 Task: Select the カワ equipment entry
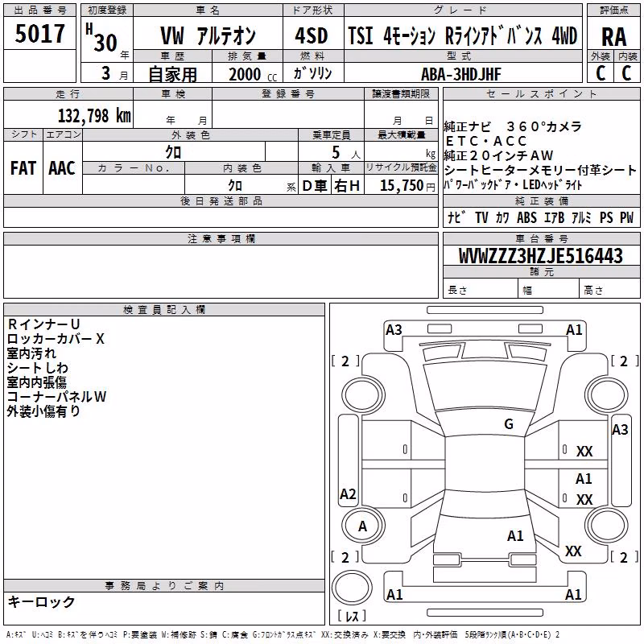click(x=502, y=217)
